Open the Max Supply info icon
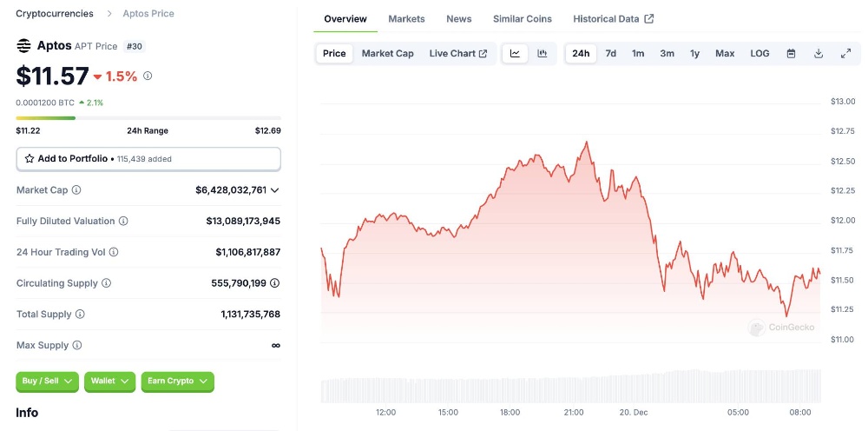868x431 pixels. point(77,345)
